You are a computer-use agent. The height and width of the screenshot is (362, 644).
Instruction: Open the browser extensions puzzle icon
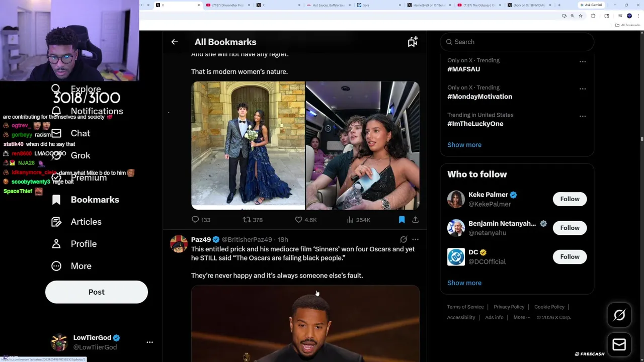pyautogui.click(x=593, y=16)
